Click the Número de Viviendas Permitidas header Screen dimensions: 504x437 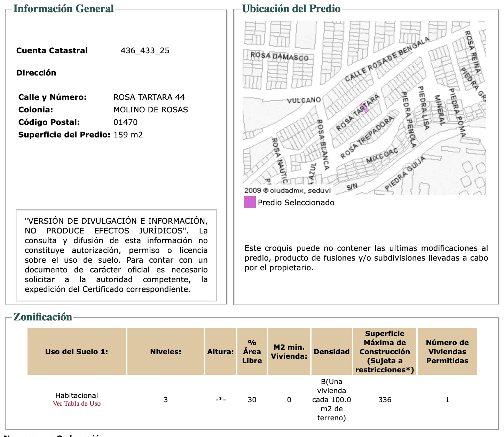[x=447, y=352]
